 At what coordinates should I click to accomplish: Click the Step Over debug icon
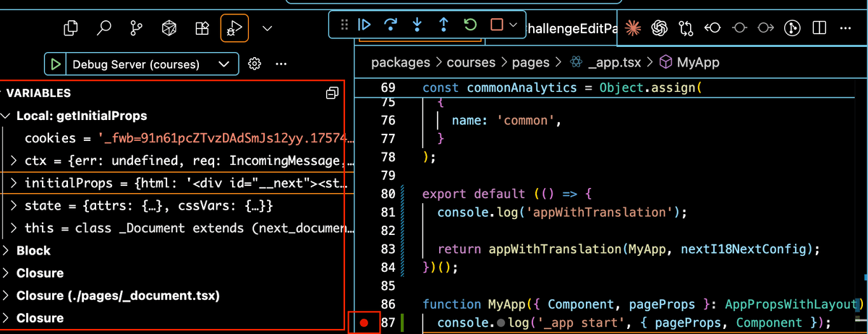(391, 25)
